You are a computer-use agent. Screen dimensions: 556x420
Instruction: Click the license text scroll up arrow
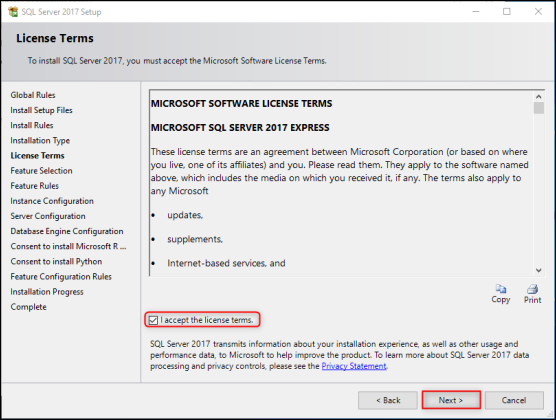pos(539,96)
